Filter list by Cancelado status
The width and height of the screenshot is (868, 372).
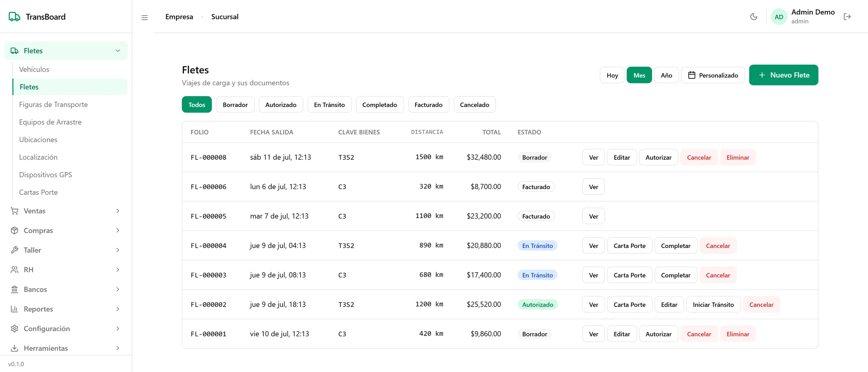coord(475,104)
